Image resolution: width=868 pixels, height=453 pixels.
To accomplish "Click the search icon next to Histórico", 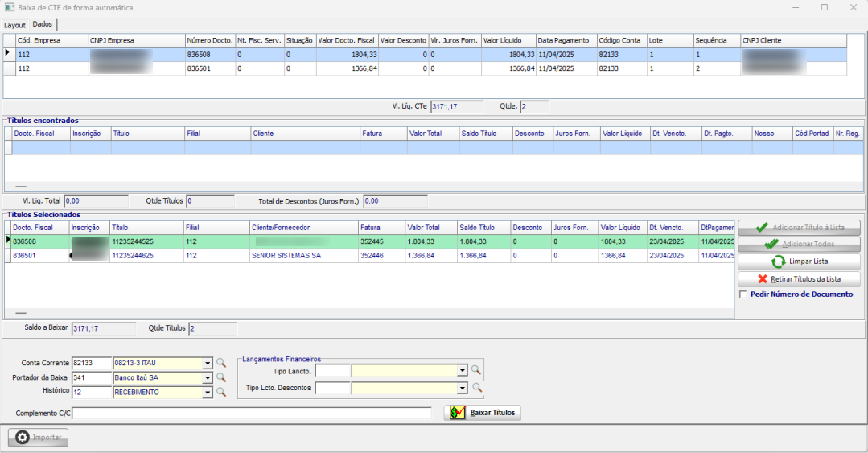I will 221,392.
